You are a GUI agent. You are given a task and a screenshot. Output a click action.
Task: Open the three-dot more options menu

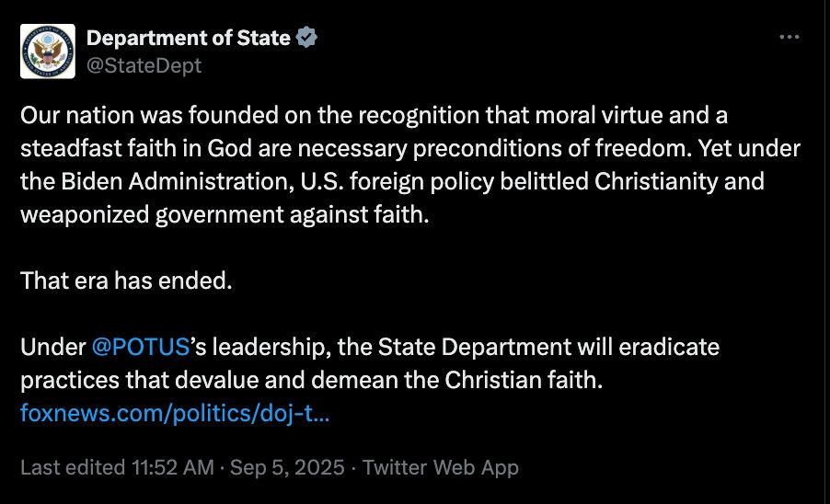(x=790, y=38)
